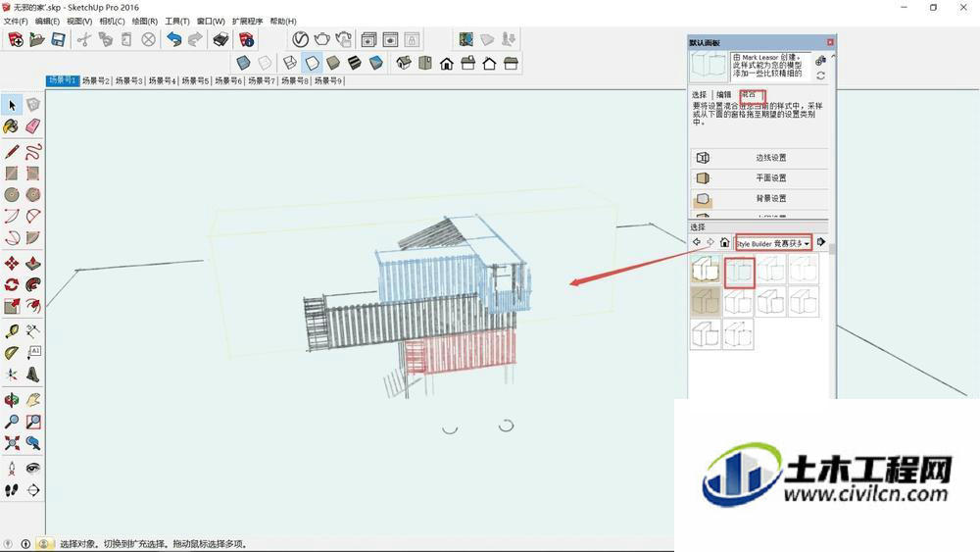Select the light-blue sketchy style thumbnail
Image resolution: width=980 pixels, height=552 pixels.
point(739,272)
